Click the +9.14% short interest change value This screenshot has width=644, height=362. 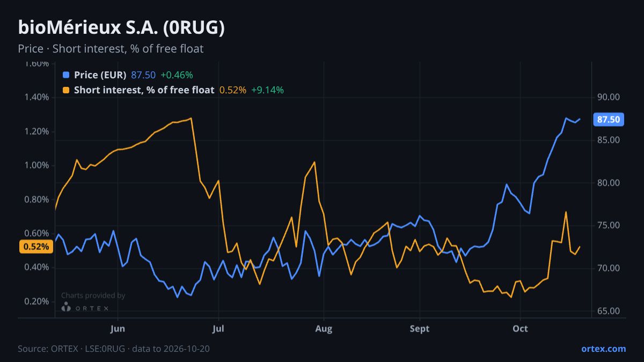point(268,90)
